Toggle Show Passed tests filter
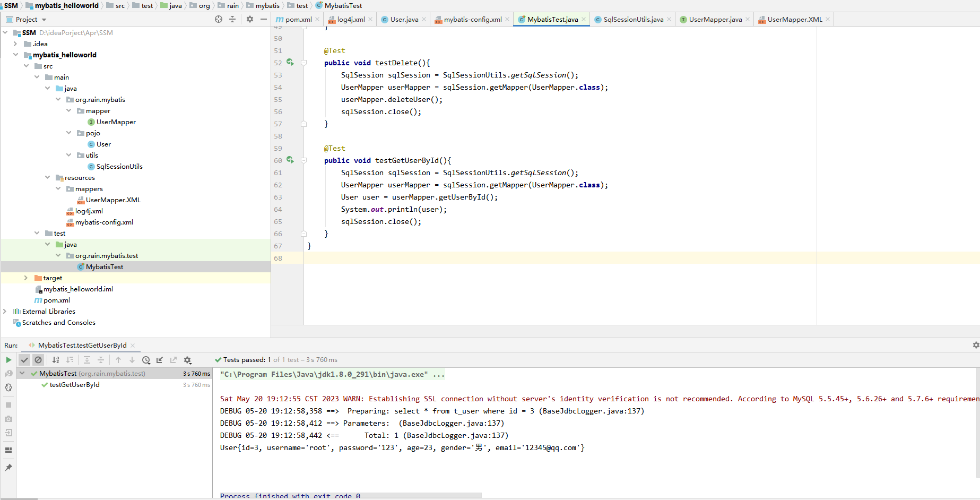 click(24, 360)
